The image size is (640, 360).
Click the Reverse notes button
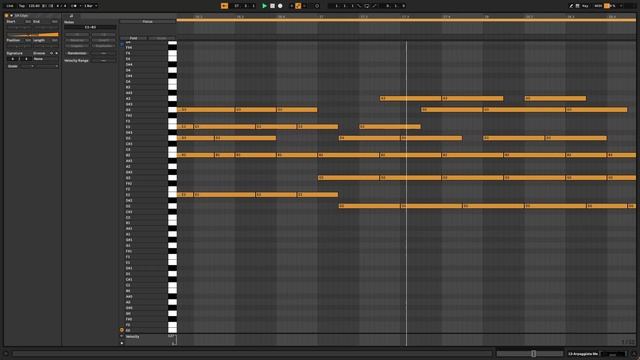coord(77,40)
